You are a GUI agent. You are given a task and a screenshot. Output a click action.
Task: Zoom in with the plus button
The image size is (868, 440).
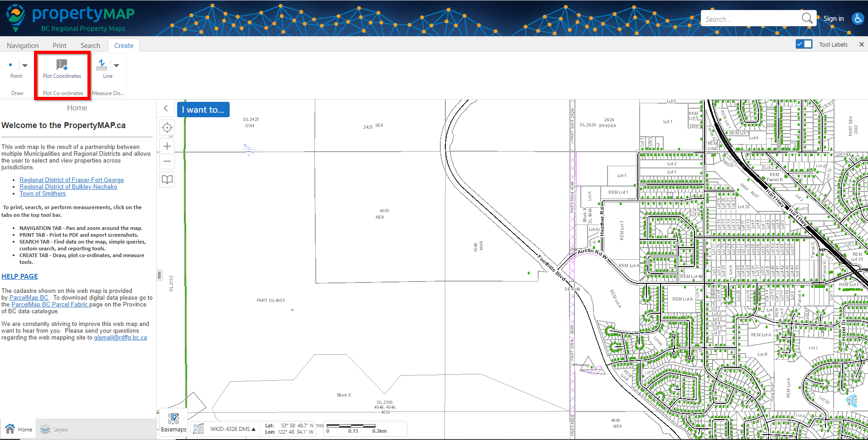coord(167,146)
